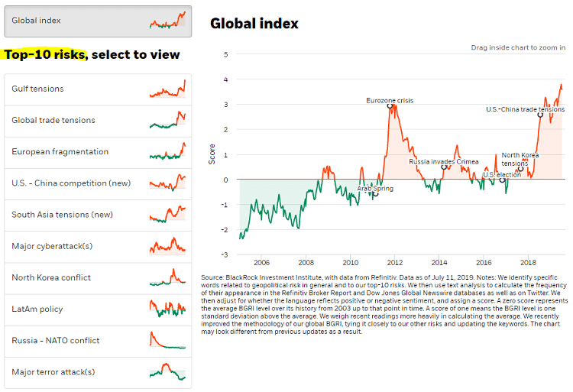This screenshot has height=392, width=573.
Task: Click the Russia invades Crimea marker circle
Action: (x=444, y=167)
